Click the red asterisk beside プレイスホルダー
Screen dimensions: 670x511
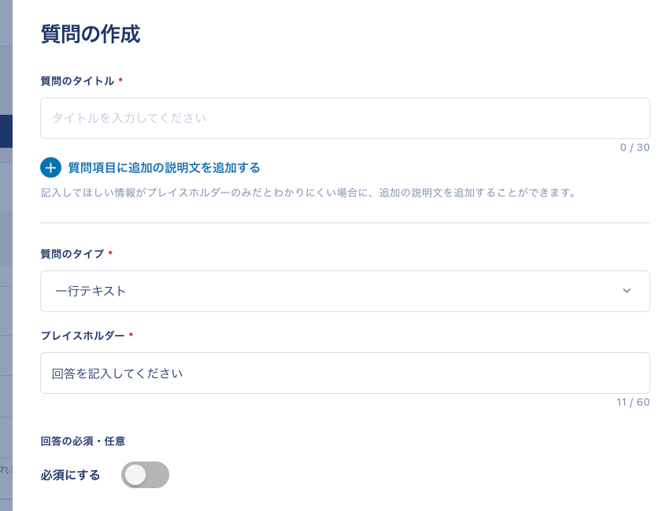[131, 336]
